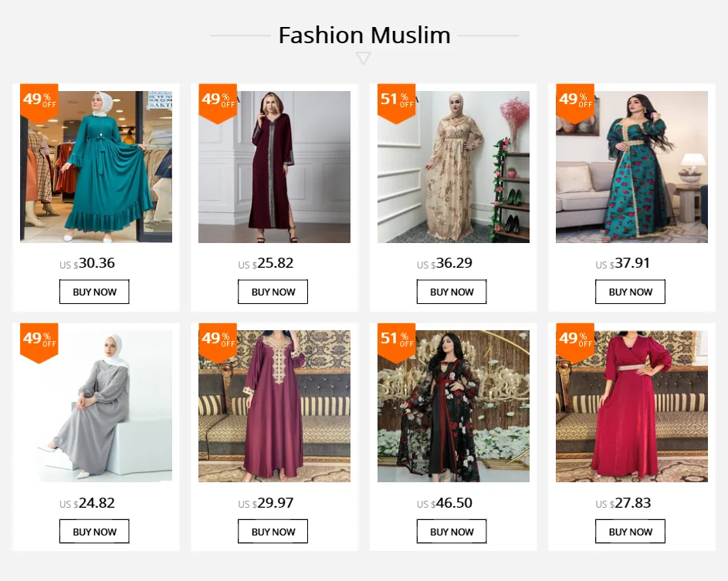Click the 49% OFF badge on teal dress
Image resolution: width=728 pixels, height=581 pixels.
pyautogui.click(x=39, y=103)
